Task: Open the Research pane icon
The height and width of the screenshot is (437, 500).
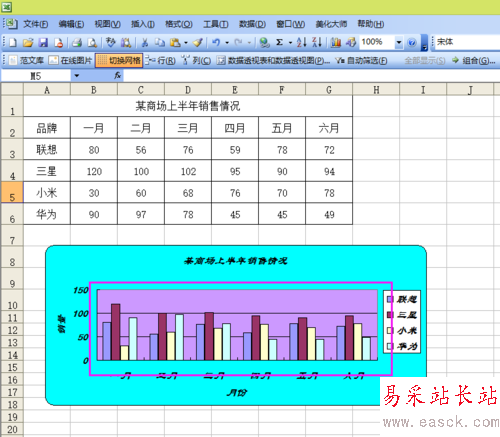Action: pos(126,42)
